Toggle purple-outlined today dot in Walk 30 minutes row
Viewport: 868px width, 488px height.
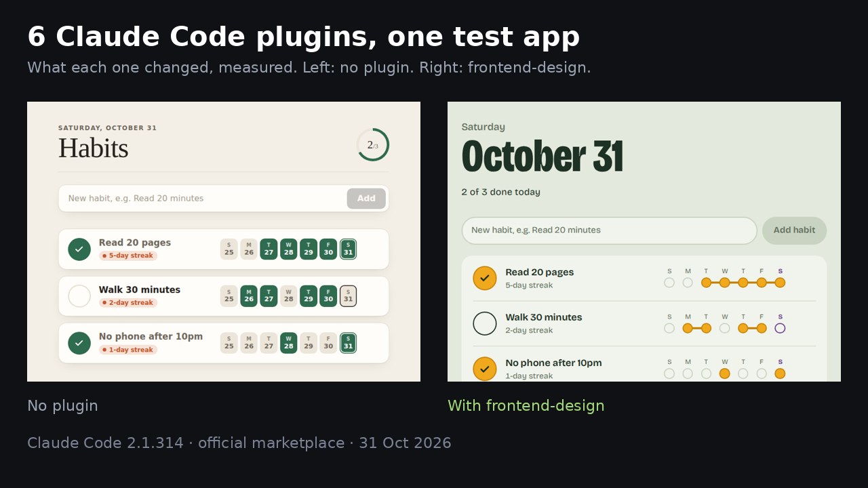point(780,328)
